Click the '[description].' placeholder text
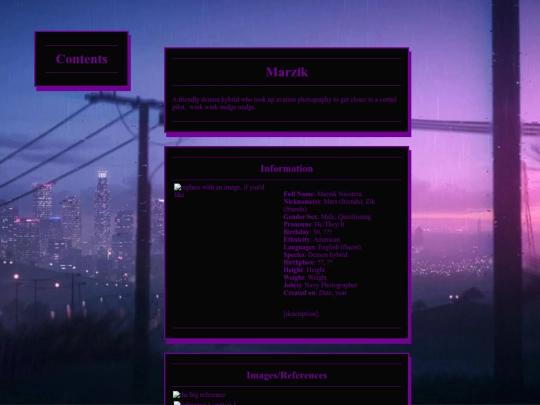The width and height of the screenshot is (540, 405). [301, 314]
